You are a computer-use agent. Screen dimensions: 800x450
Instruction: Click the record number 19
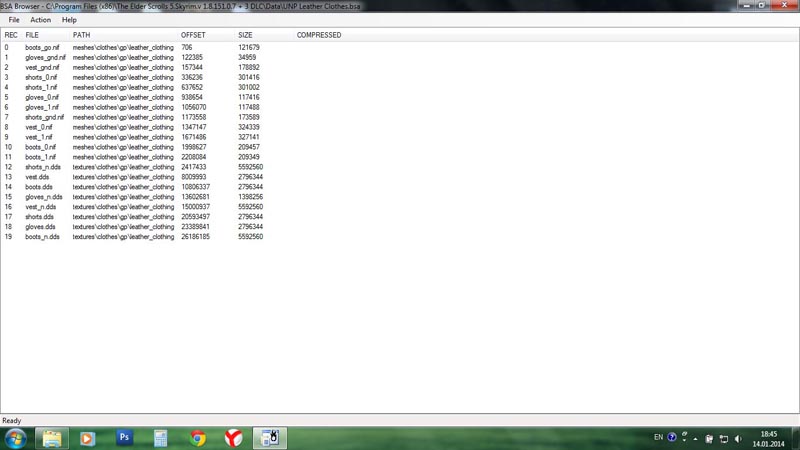click(8, 237)
